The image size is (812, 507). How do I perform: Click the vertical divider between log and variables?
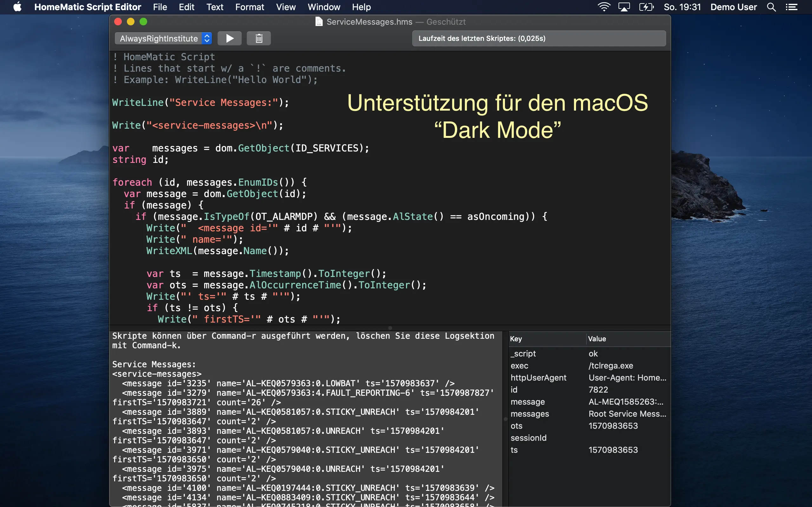[506, 419]
